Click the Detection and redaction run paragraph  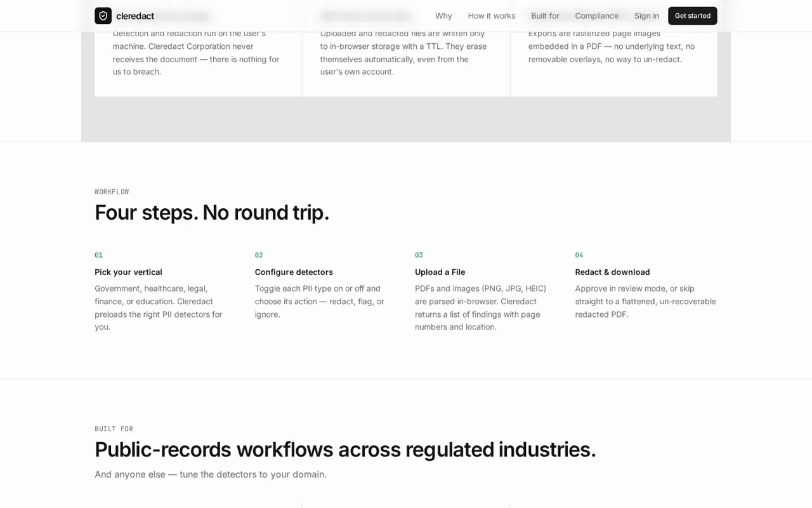(x=197, y=52)
